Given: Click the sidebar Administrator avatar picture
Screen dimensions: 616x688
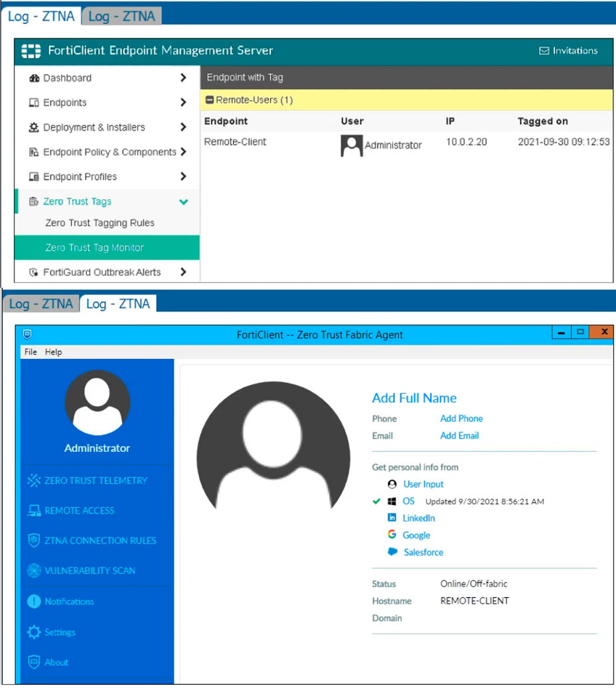Looking at the screenshot, I should [98, 402].
